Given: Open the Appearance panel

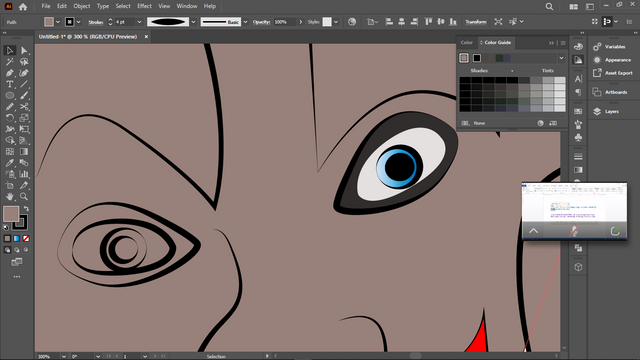Looking at the screenshot, I should point(612,60).
